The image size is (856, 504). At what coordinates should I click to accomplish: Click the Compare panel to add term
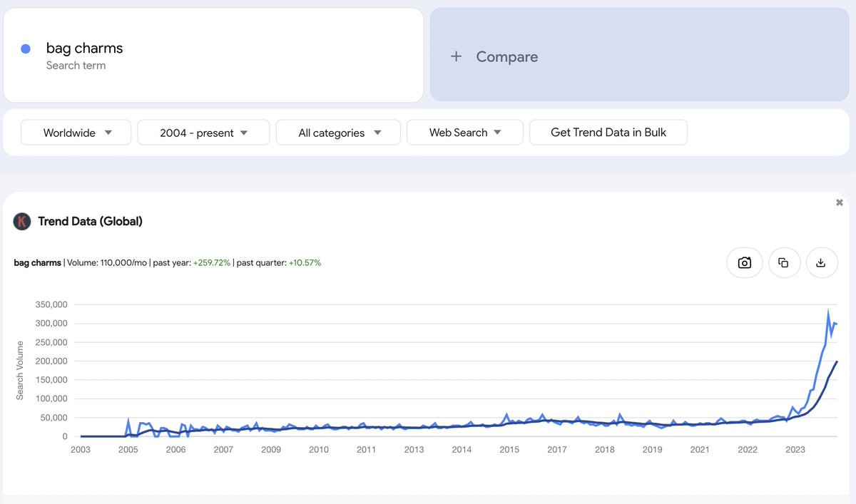(639, 55)
